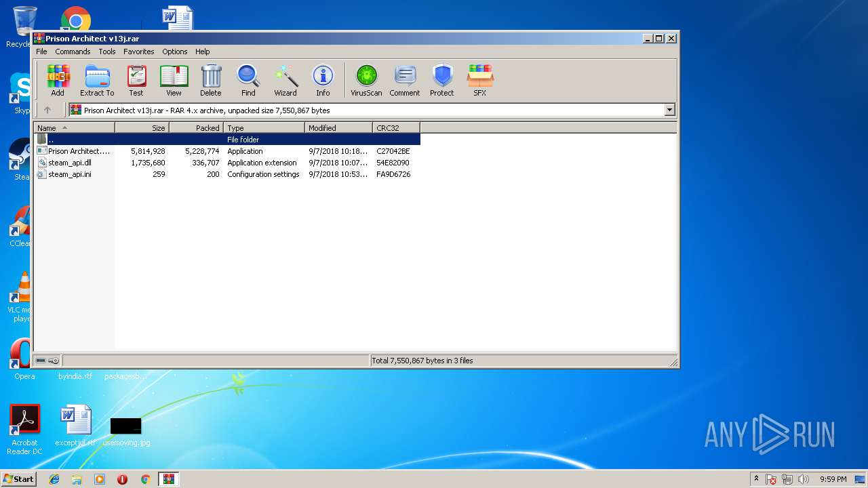This screenshot has width=868, height=488.
Task: Open CCleaner desktop shortcut
Action: click(20, 227)
